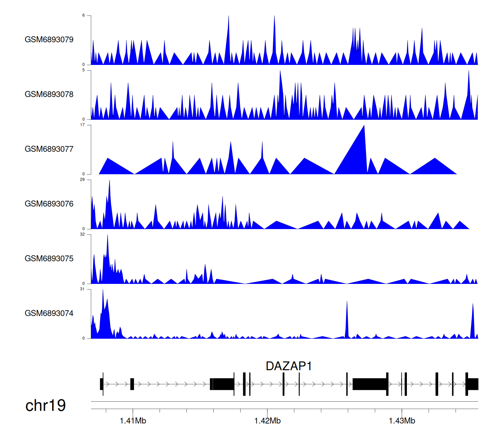Select the GSM6893074 track name
504x444 pixels.
49,313
